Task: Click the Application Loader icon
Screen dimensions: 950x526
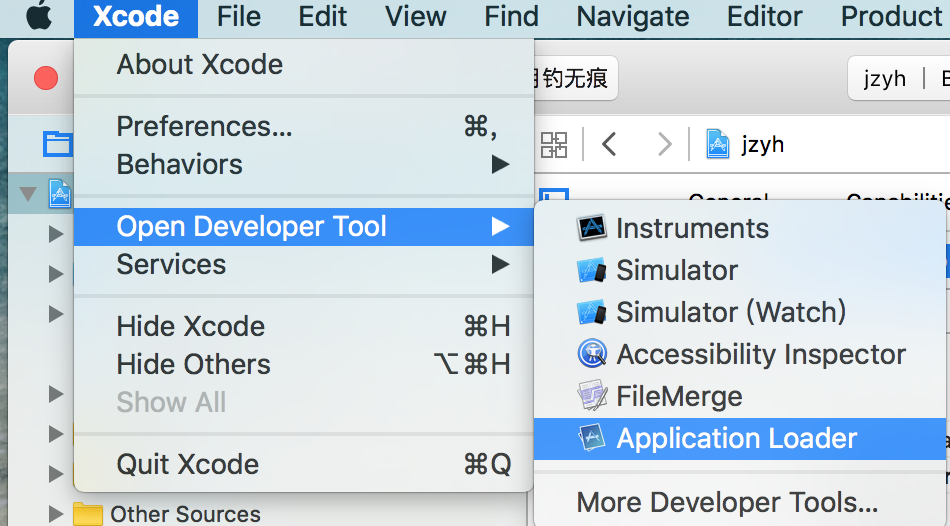Action: pos(593,438)
